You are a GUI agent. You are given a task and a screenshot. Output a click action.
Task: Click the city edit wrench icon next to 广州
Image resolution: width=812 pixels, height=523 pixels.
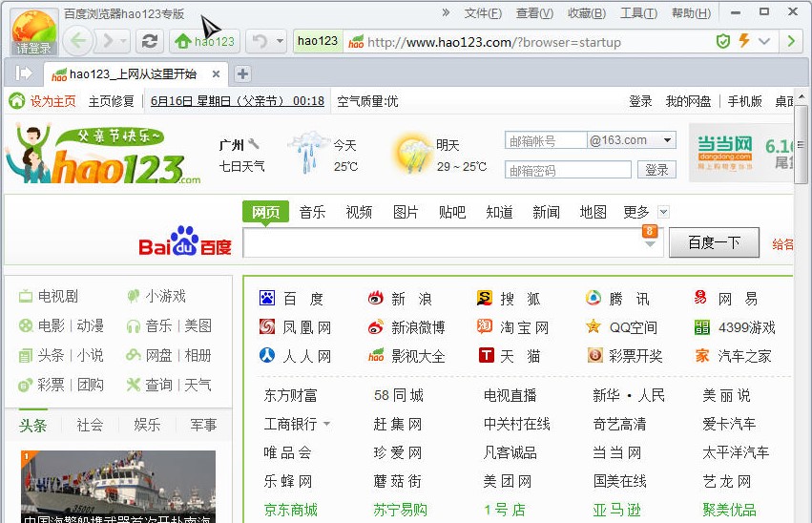[x=253, y=144]
